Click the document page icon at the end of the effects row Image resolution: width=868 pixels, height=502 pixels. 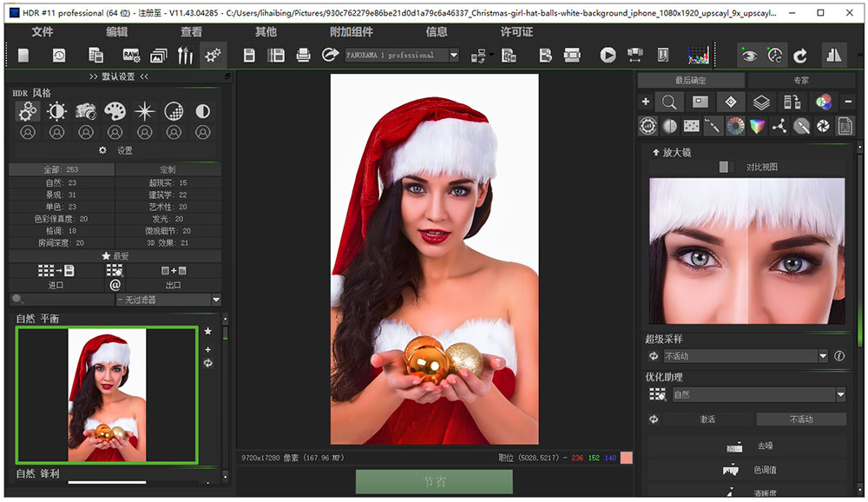[x=845, y=126]
